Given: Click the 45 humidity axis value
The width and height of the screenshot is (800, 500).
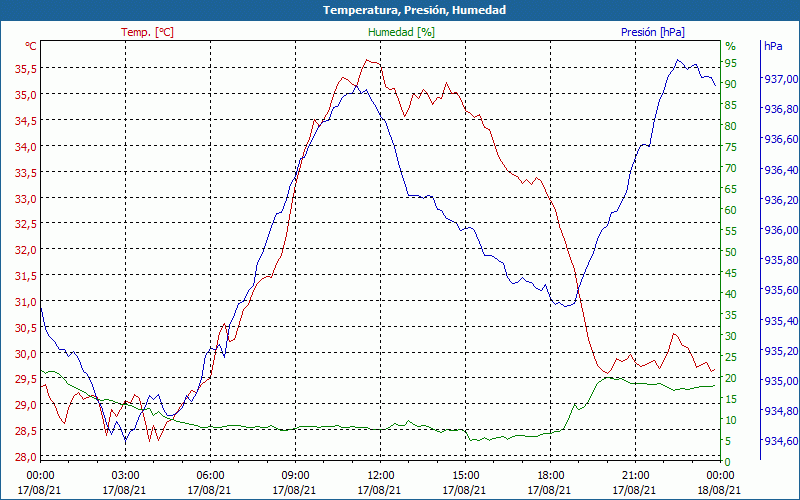Looking at the screenshot, I should click(x=731, y=273).
